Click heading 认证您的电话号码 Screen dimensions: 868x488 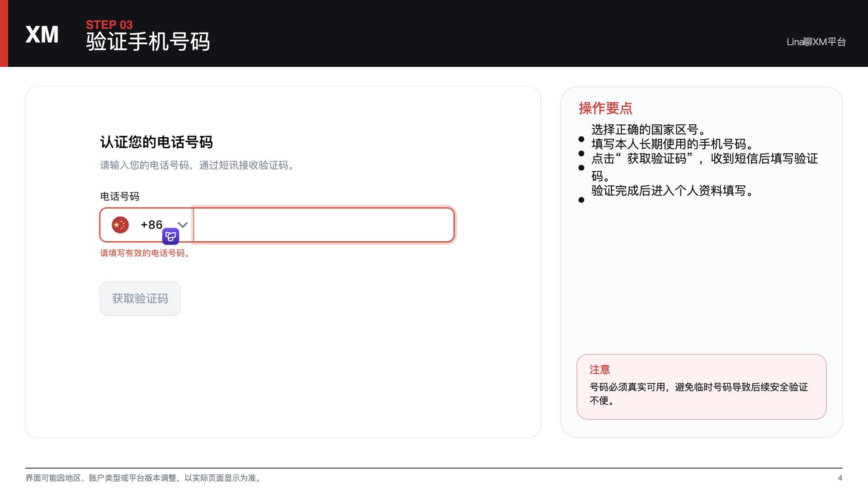[156, 142]
